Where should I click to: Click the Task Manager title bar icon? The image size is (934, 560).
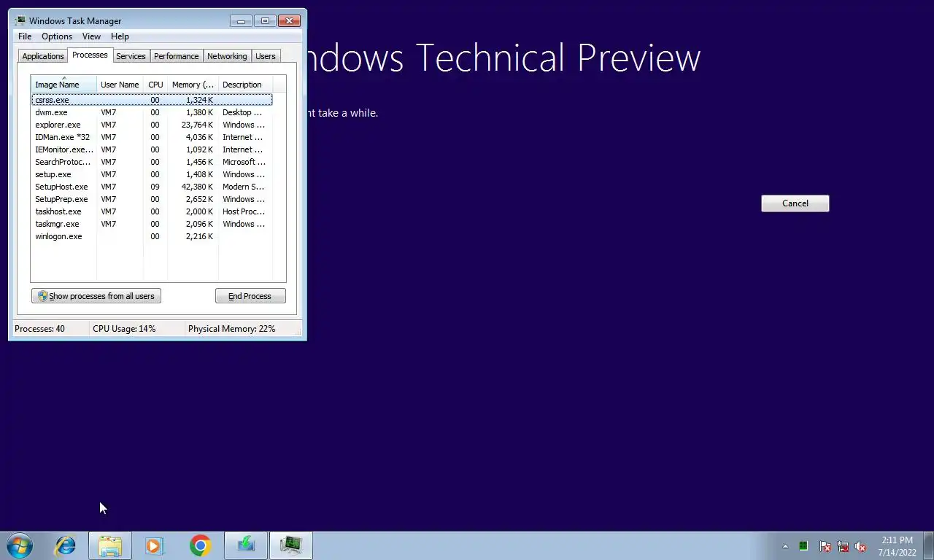click(x=20, y=20)
